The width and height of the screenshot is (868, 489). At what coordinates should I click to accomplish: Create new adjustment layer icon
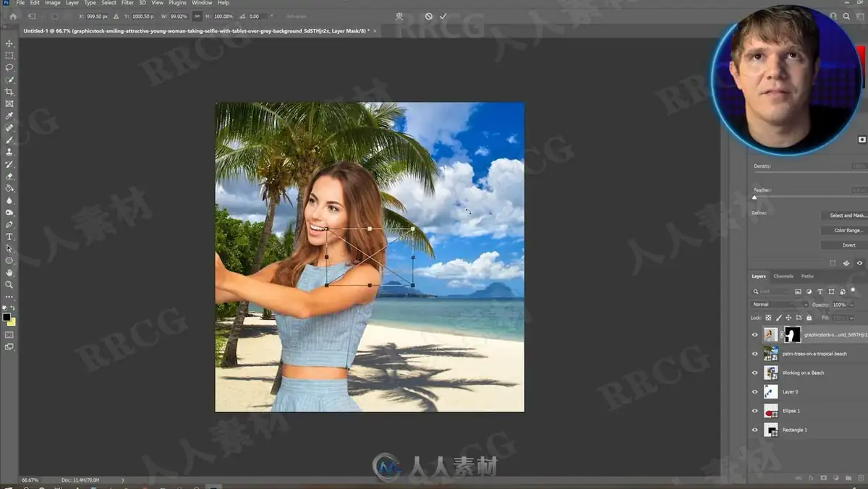835,477
